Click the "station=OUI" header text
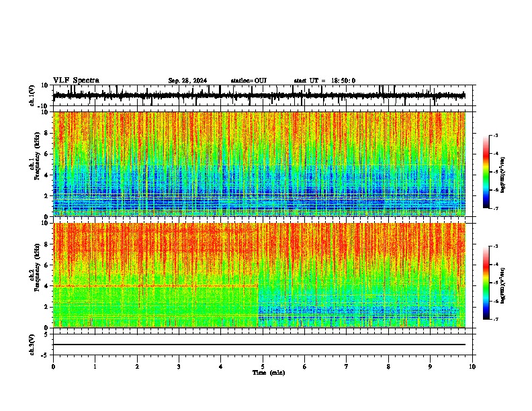532x411 pixels. coord(249,81)
